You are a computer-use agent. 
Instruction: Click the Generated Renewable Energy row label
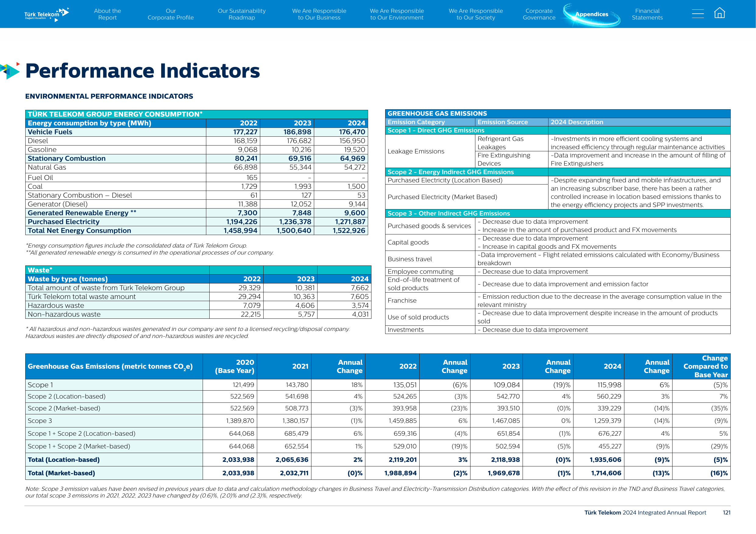[x=82, y=213]
